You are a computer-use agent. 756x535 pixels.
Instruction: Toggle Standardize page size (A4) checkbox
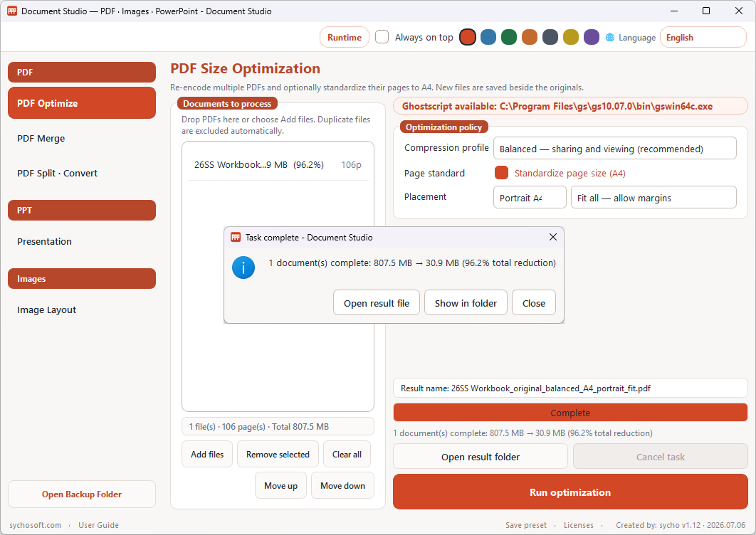501,173
